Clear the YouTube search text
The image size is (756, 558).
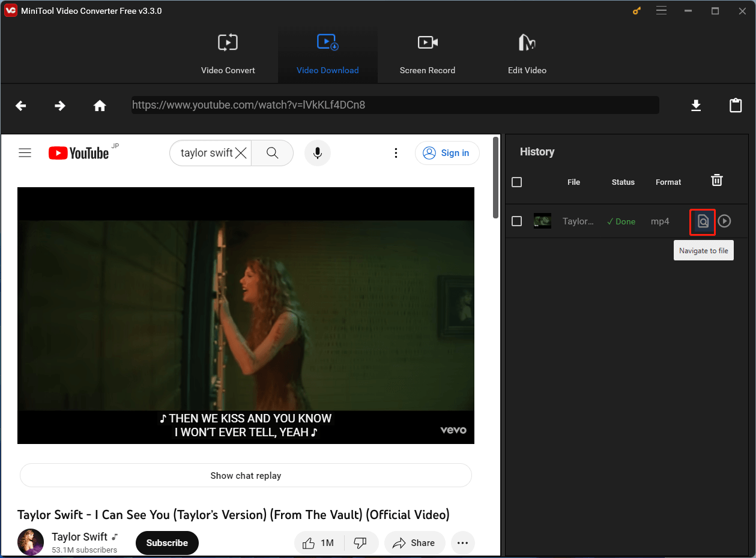[x=241, y=153]
